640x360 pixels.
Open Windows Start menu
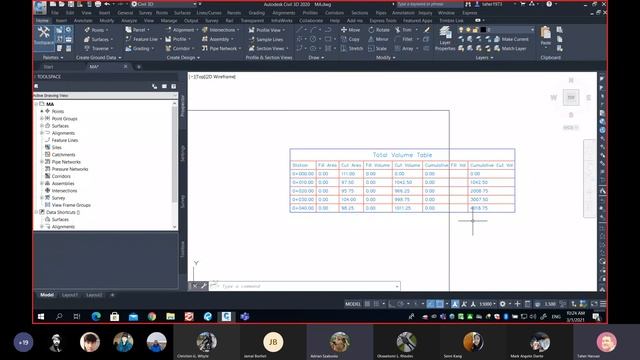coord(41,316)
